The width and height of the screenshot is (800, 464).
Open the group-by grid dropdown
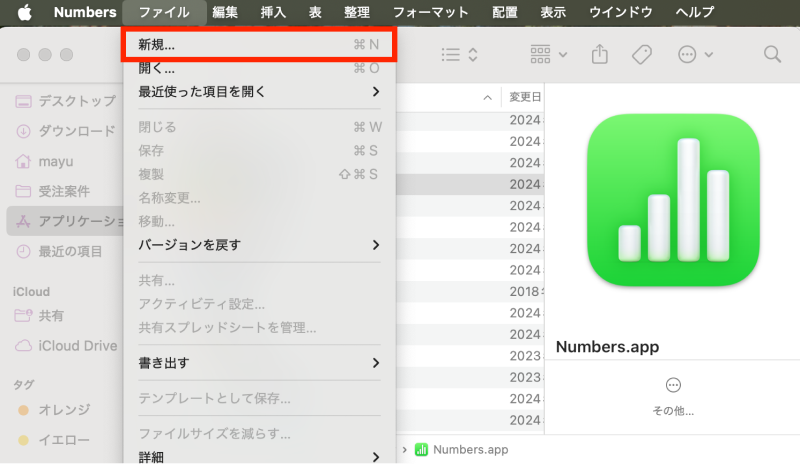pyautogui.click(x=548, y=55)
